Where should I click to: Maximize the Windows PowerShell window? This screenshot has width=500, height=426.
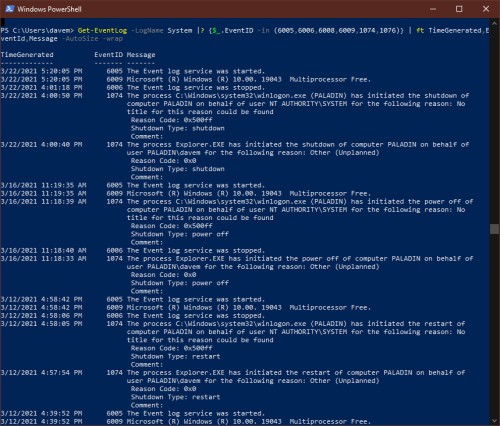tap(459, 9)
